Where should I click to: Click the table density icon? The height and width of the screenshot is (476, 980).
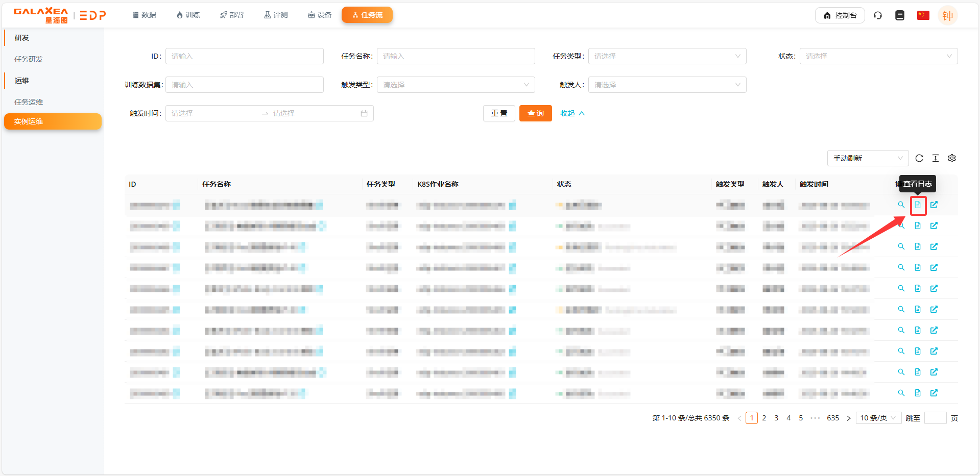(x=936, y=159)
